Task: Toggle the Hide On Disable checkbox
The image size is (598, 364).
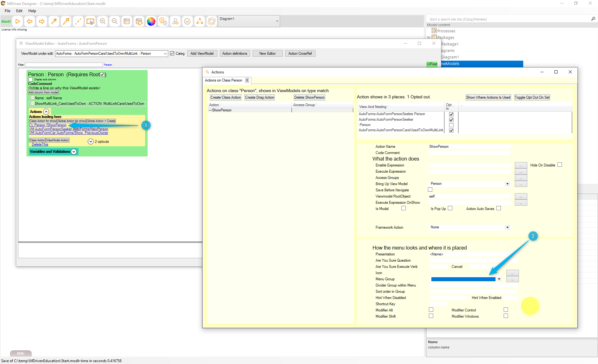Action: tap(560, 165)
